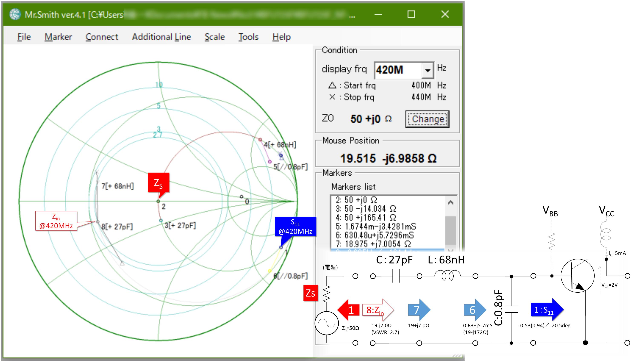The image size is (644, 362).
Task: Click the markers list scroll-up arrow
Action: pyautogui.click(x=450, y=203)
